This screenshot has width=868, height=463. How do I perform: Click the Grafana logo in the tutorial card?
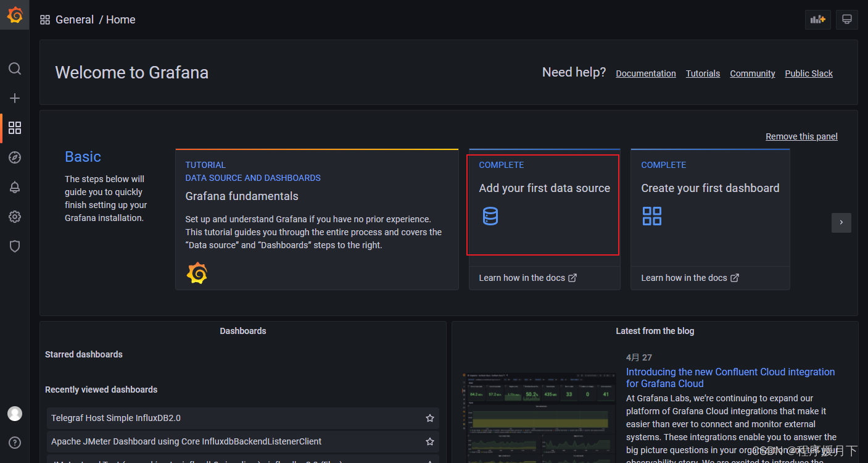[197, 273]
